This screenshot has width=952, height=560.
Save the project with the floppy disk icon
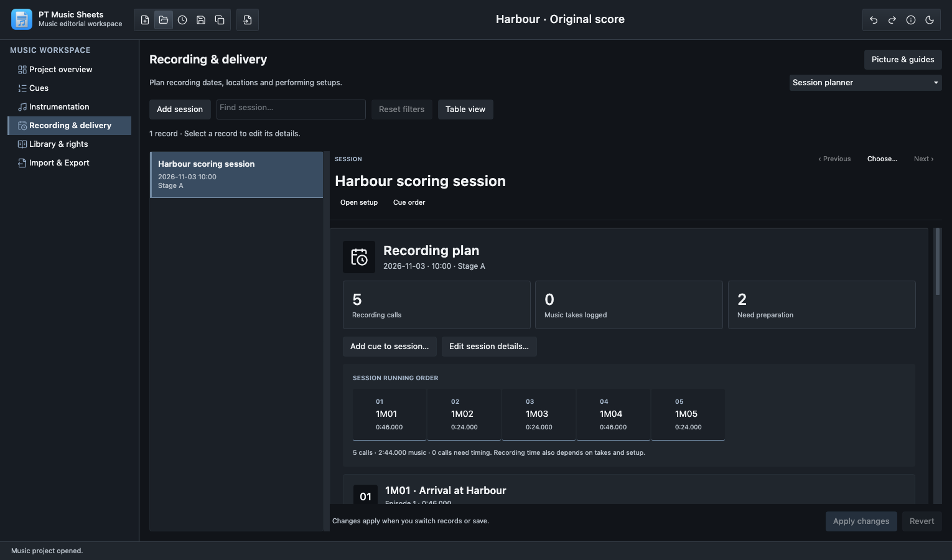pyautogui.click(x=201, y=20)
